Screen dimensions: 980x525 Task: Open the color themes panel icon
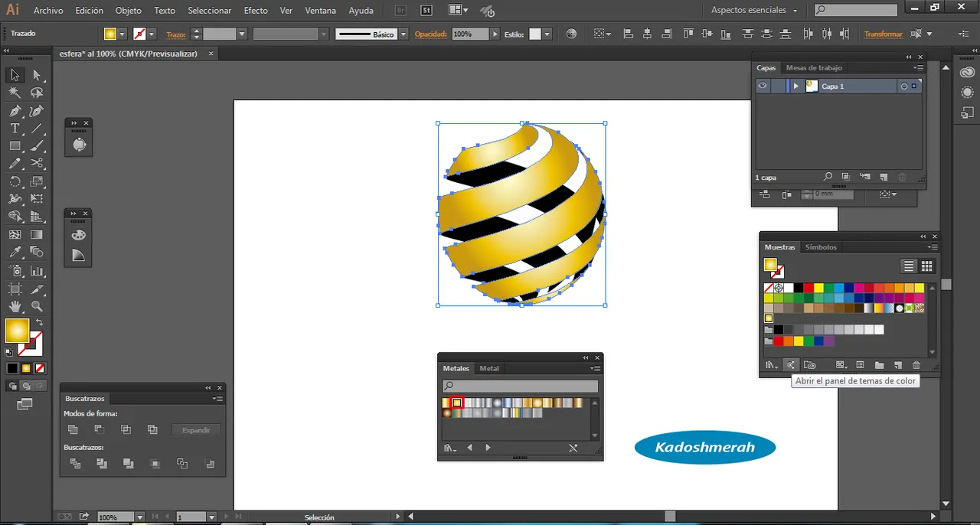click(791, 365)
